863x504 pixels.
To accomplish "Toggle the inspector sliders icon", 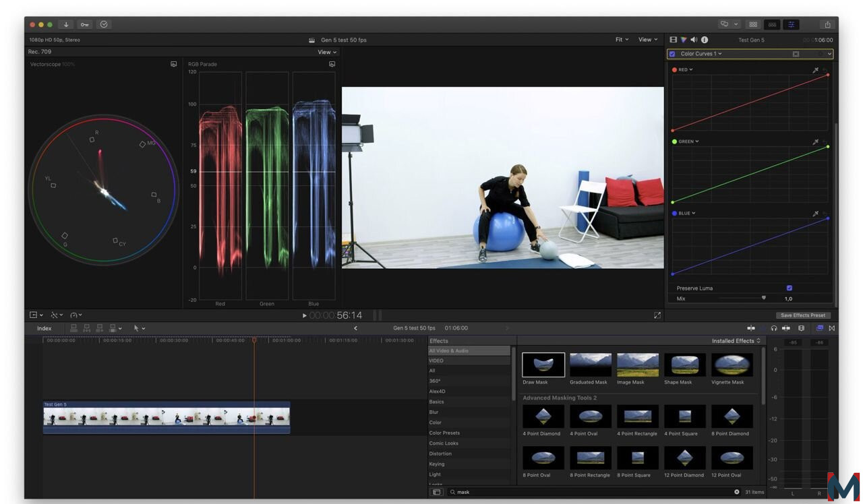I will (x=791, y=24).
